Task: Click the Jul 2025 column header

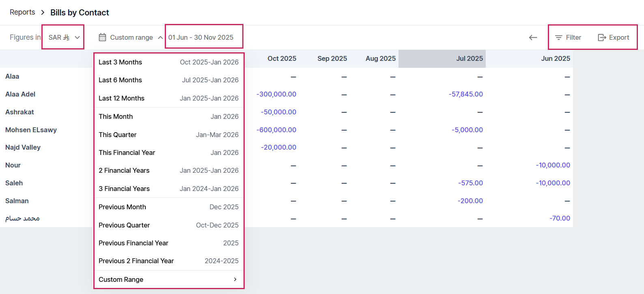Action: click(x=469, y=58)
